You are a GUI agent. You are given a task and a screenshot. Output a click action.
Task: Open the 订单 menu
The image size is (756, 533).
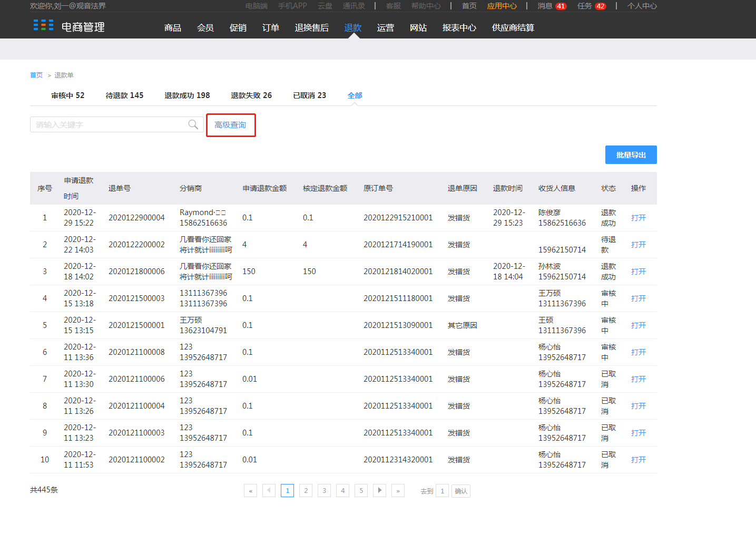click(271, 27)
